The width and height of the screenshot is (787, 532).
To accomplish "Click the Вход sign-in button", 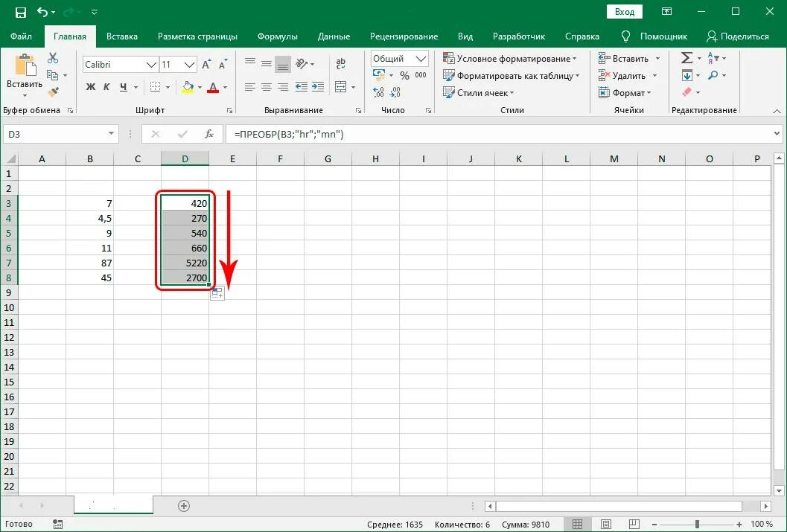I will 625,12.
